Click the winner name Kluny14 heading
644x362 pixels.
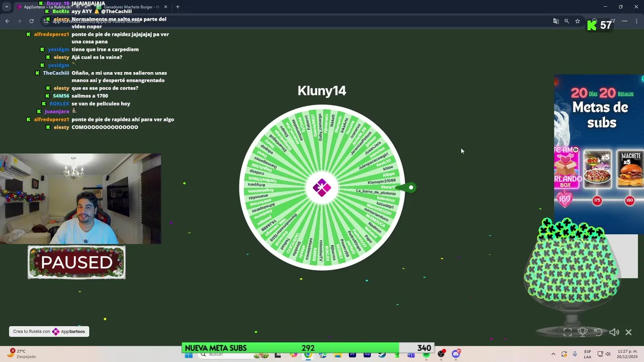[x=322, y=91]
